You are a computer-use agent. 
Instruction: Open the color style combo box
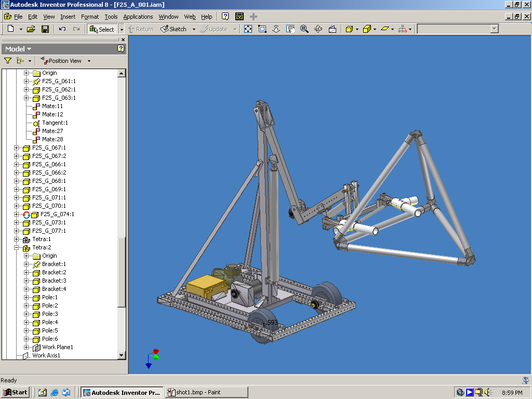[x=458, y=29]
